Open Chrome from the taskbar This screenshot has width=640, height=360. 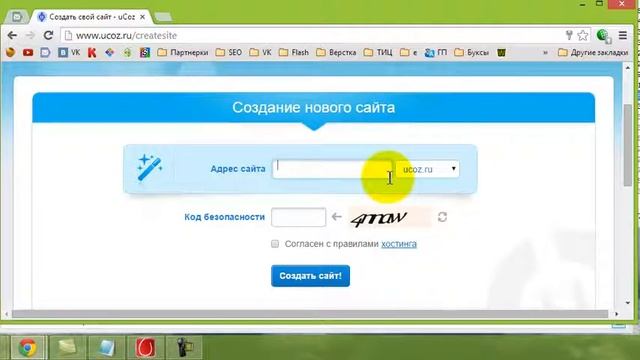tap(27, 348)
